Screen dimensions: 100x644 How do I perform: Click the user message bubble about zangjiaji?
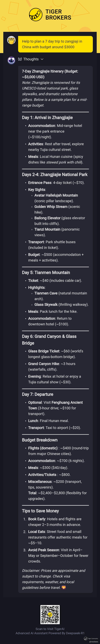(x=55, y=44)
